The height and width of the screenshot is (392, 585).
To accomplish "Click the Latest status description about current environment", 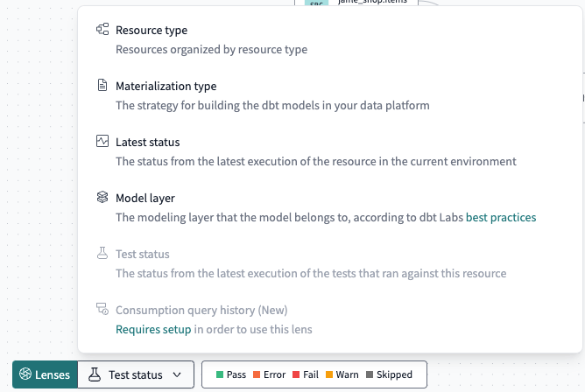I will point(316,161).
